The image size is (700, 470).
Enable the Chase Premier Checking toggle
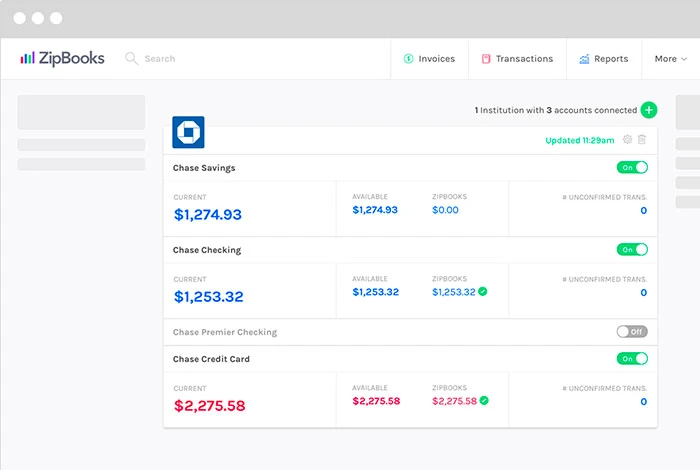tap(632, 332)
